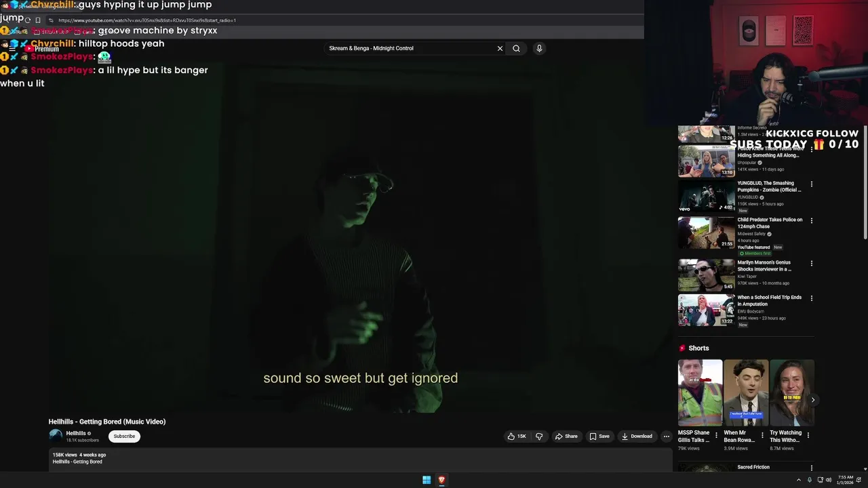
Task: Open options for Child Predator 124mph Chase
Action: click(811, 220)
